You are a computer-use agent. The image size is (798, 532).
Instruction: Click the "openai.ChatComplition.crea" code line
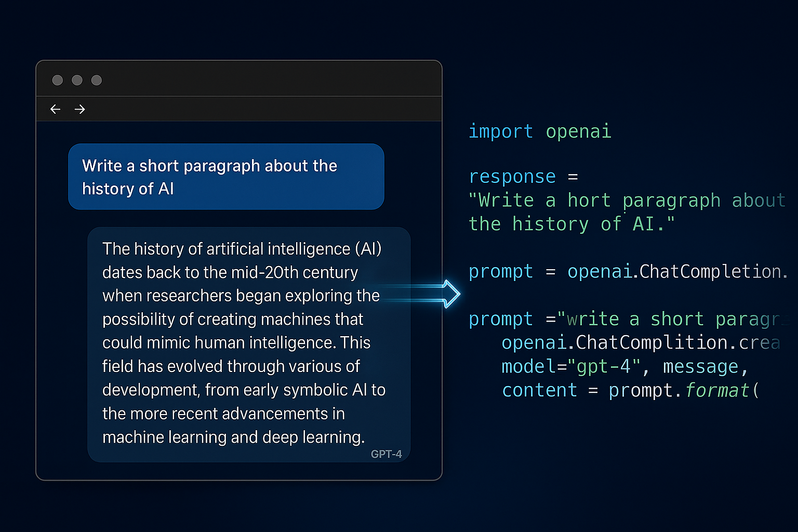[641, 343]
